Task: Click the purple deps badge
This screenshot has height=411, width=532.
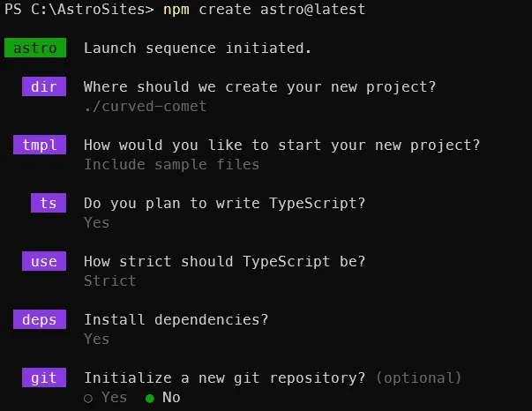Action: (40, 319)
